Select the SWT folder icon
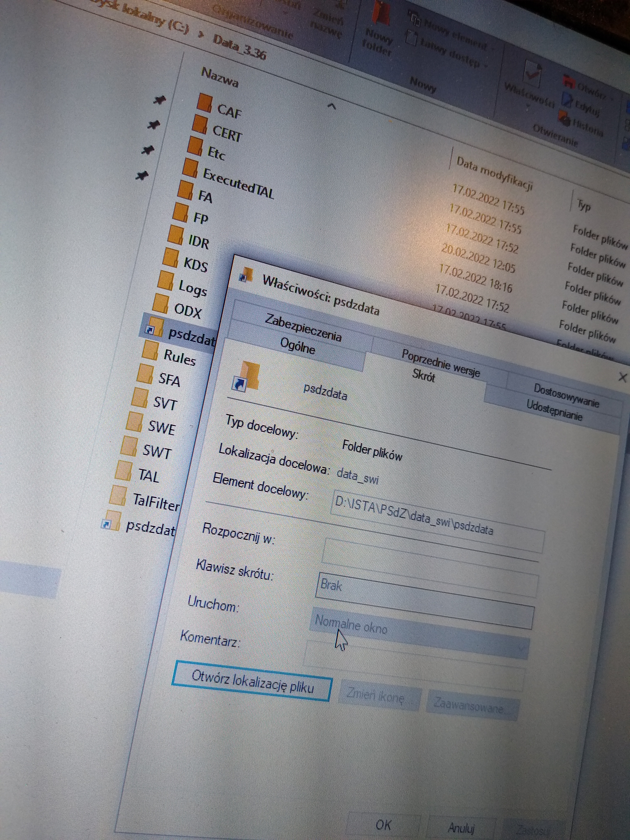The image size is (630, 840). (x=129, y=446)
